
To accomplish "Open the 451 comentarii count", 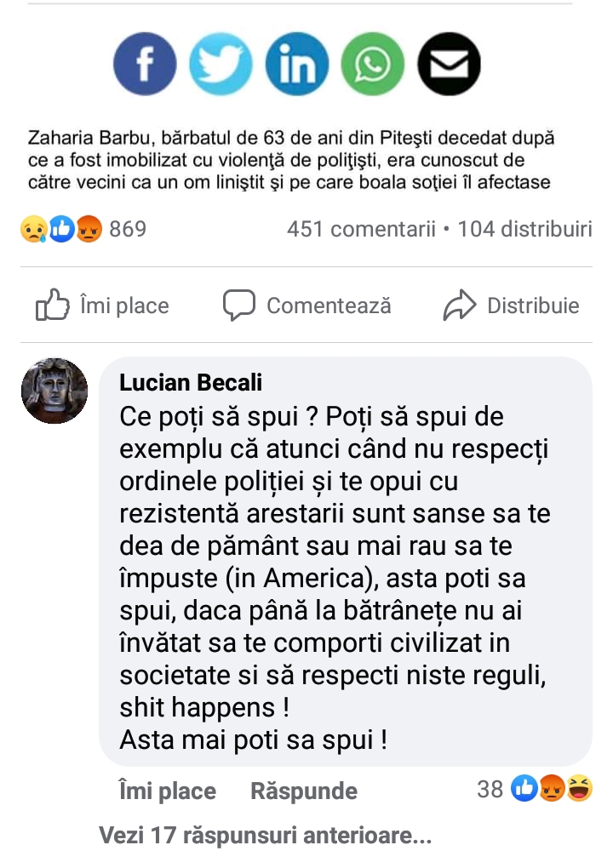I will coord(361,229).
